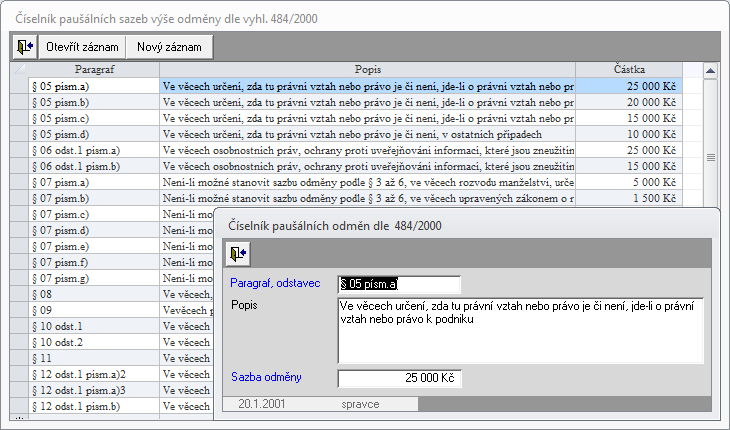This screenshot has height=430, width=730.
Task: Select cell § 07 písm.f)
Action: click(94, 262)
